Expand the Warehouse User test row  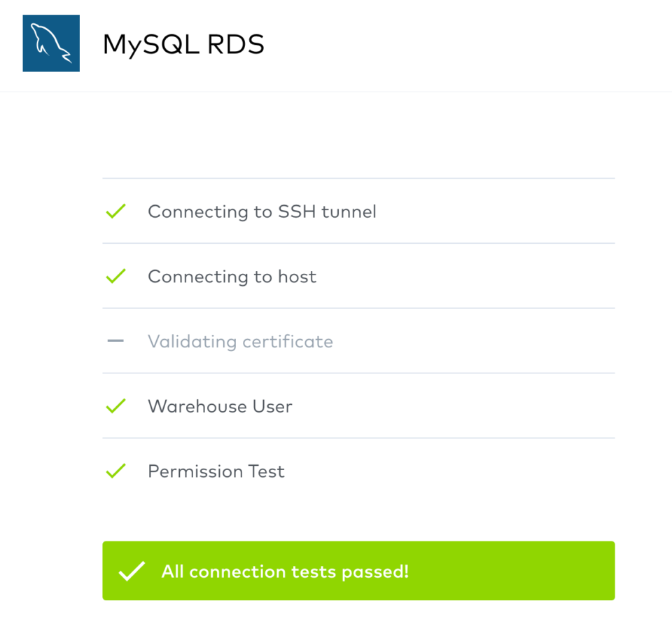coord(220,406)
